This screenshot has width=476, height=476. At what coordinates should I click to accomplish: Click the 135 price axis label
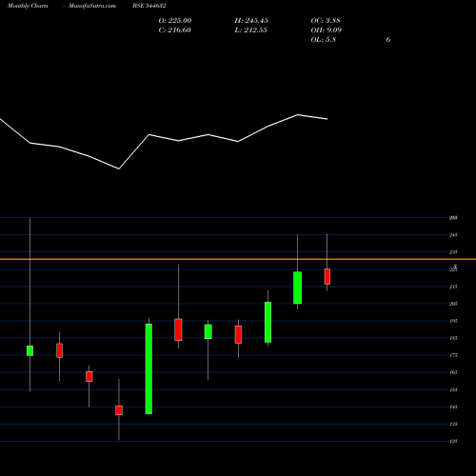coord(453,424)
